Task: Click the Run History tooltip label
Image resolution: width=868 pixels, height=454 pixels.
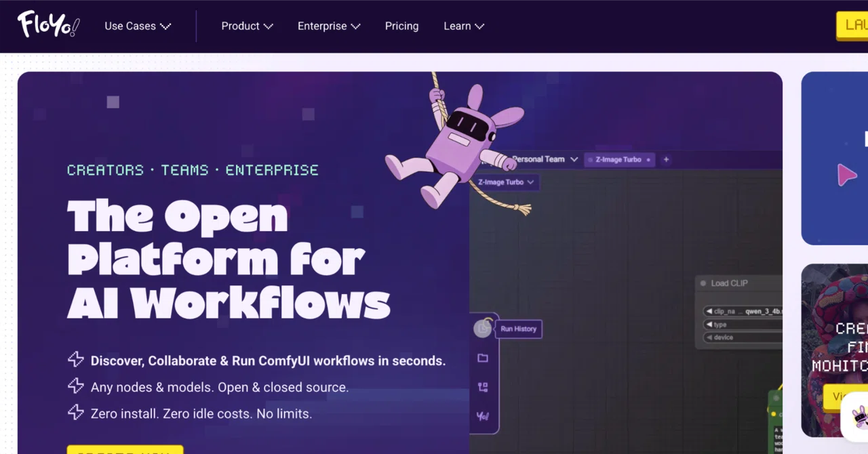Action: click(x=519, y=329)
